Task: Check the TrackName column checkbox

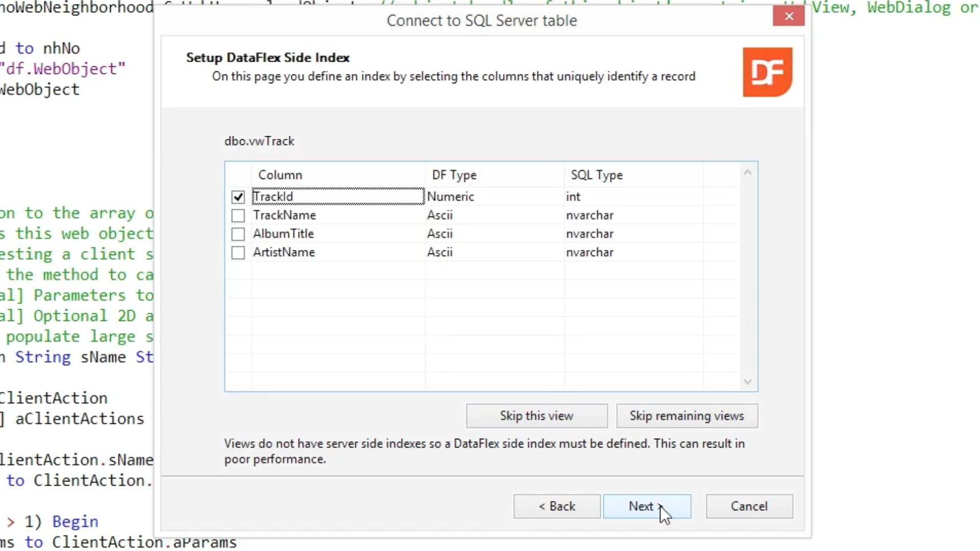Action: click(238, 215)
